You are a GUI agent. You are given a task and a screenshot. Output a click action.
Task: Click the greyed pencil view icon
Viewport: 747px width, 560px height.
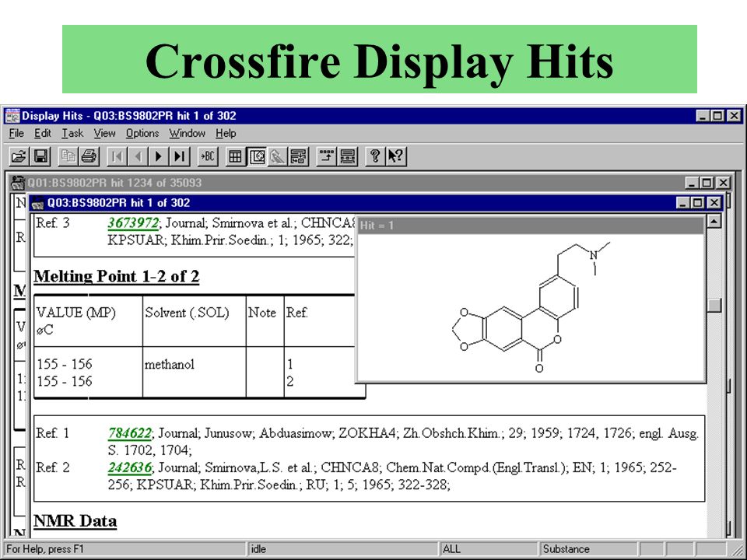278,156
